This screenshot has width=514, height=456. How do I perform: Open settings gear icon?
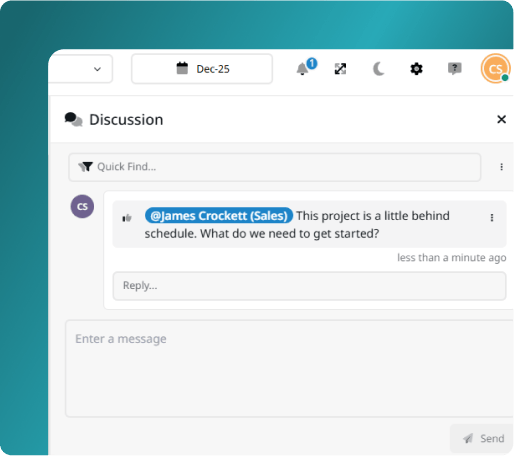[416, 69]
